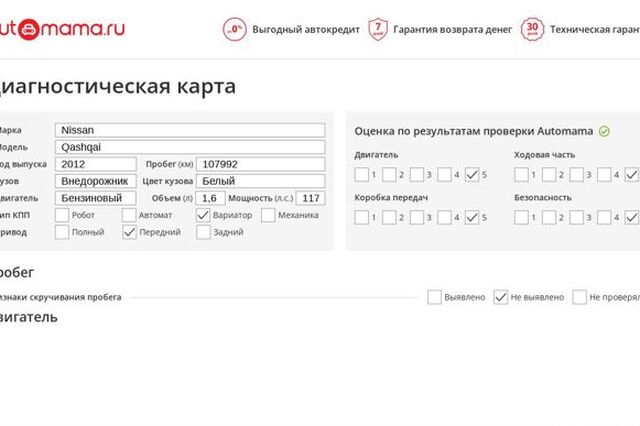Click the Мощность field showing 117
The height and width of the screenshot is (426, 640).
click(x=311, y=198)
